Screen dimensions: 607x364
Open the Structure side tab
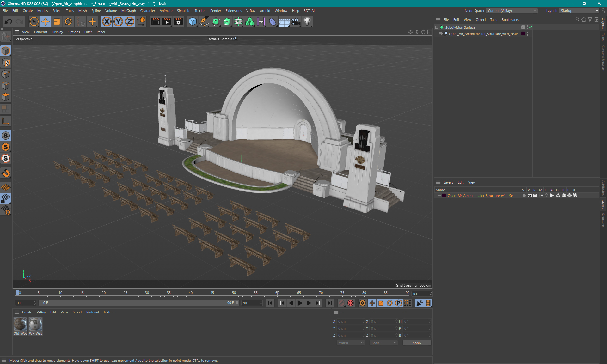(603, 220)
